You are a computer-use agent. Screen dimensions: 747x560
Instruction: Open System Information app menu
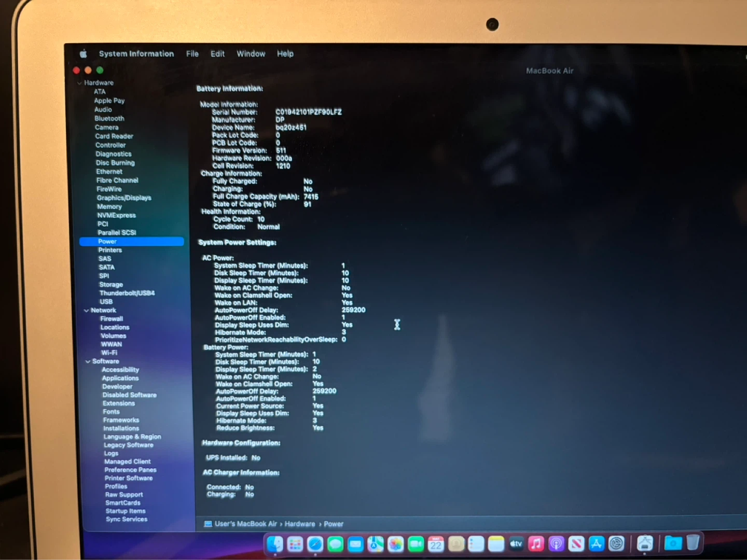pyautogui.click(x=136, y=53)
